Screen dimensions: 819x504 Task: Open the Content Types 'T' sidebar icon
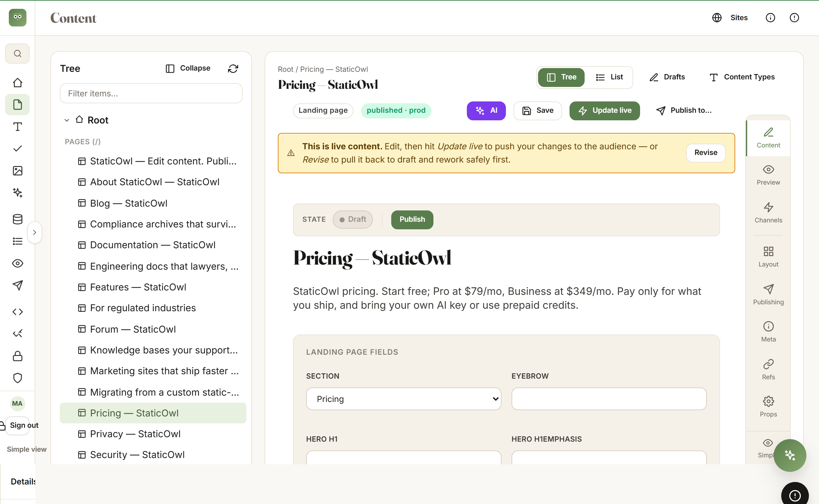tap(17, 127)
